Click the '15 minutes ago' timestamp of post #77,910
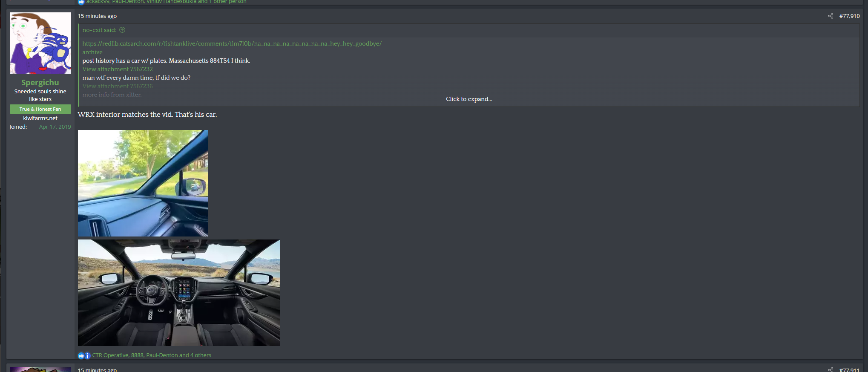 [x=97, y=16]
